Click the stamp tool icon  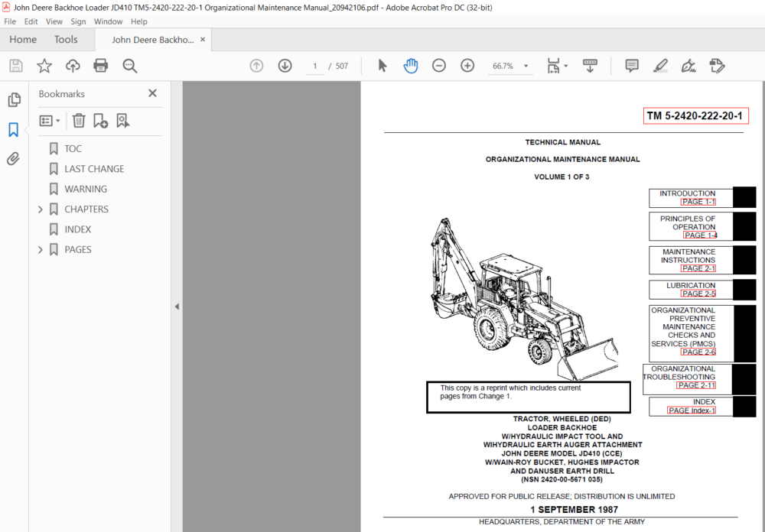coord(717,66)
